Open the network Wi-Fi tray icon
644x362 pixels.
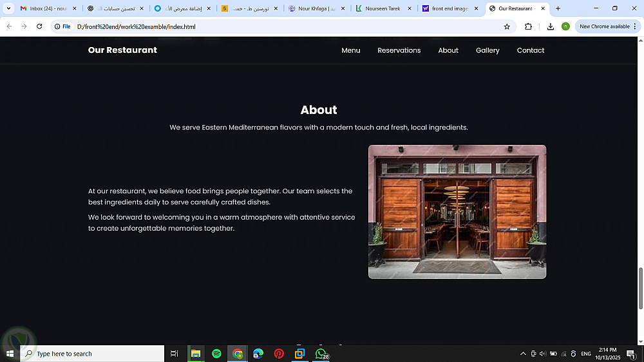click(563, 354)
